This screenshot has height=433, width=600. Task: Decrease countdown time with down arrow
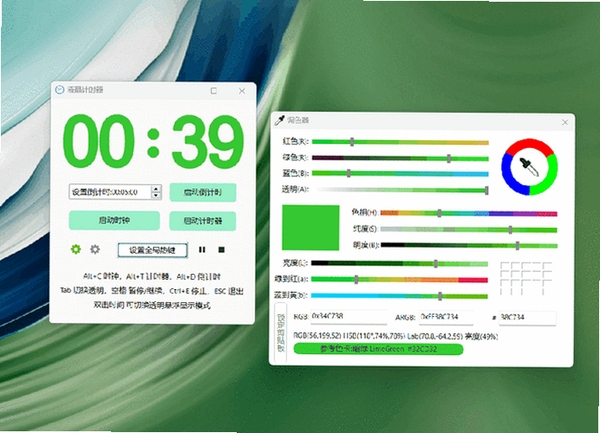click(x=156, y=195)
